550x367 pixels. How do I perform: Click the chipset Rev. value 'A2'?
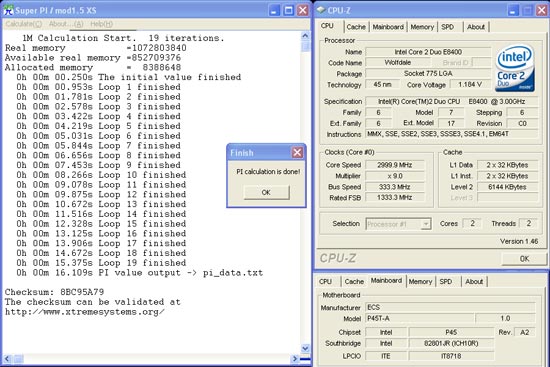coord(524,332)
